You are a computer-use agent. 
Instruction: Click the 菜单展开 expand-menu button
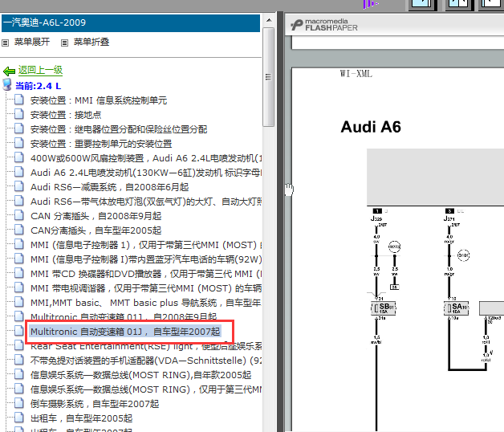tap(26, 42)
